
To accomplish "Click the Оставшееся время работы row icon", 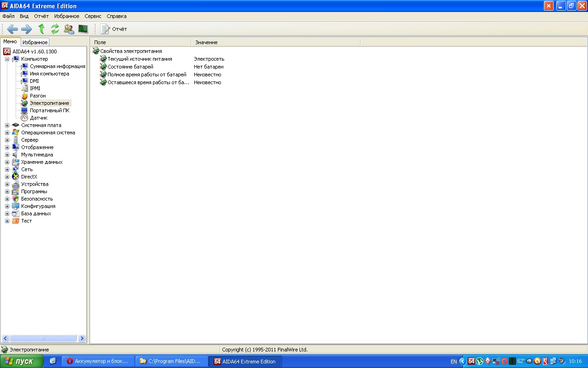I will click(x=103, y=82).
